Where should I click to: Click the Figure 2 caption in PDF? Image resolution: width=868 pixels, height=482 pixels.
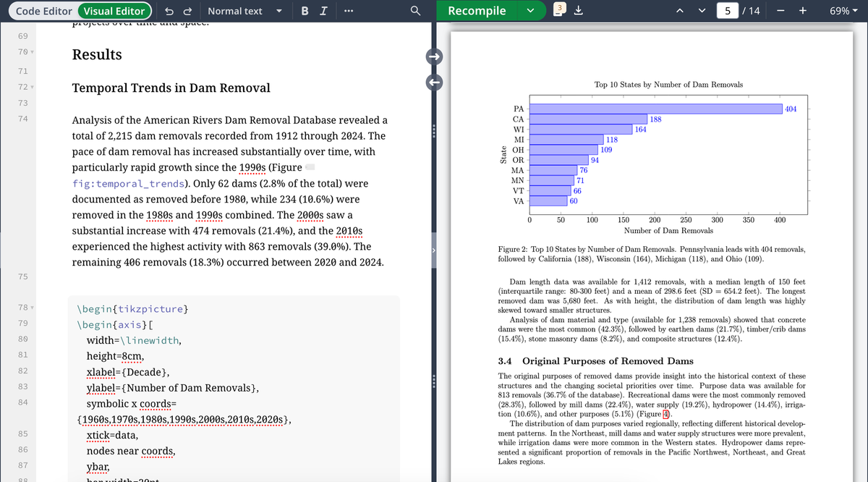(x=652, y=254)
